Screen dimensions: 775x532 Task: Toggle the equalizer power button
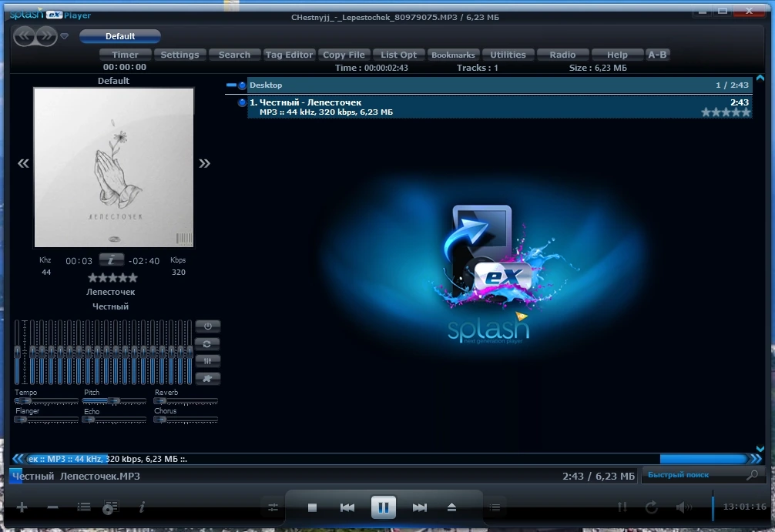207,326
